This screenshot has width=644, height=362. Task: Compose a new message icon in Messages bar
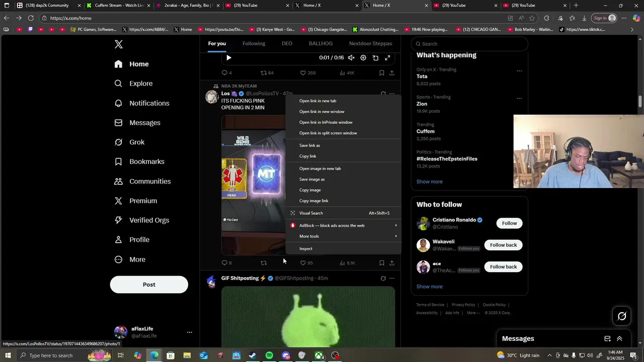click(607, 339)
